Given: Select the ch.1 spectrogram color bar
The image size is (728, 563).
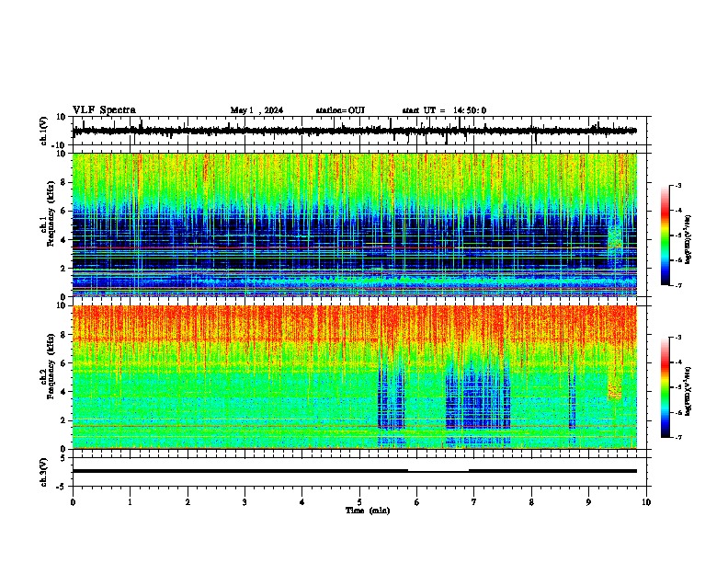Looking at the screenshot, I should point(665,236).
